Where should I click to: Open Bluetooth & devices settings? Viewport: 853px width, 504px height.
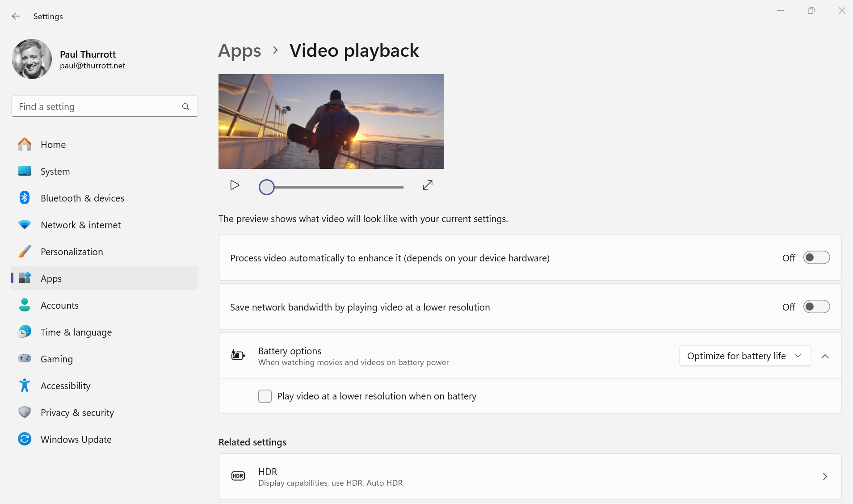(x=82, y=198)
